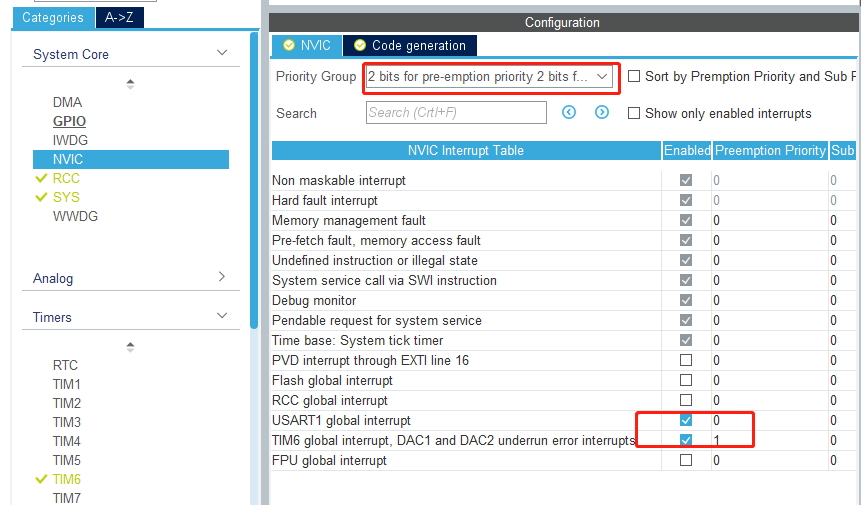The image size is (861, 505).
Task: Toggle Show only enabled interrupts
Action: click(634, 113)
